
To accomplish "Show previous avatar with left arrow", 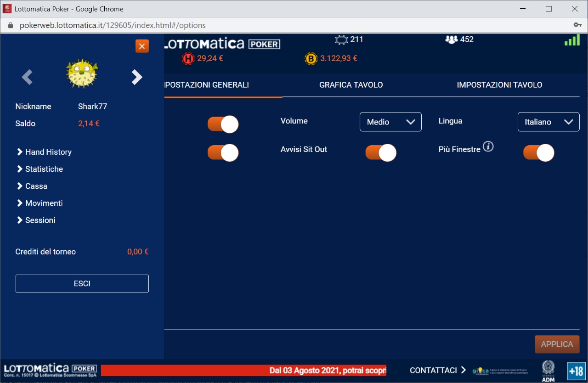I will pos(27,77).
